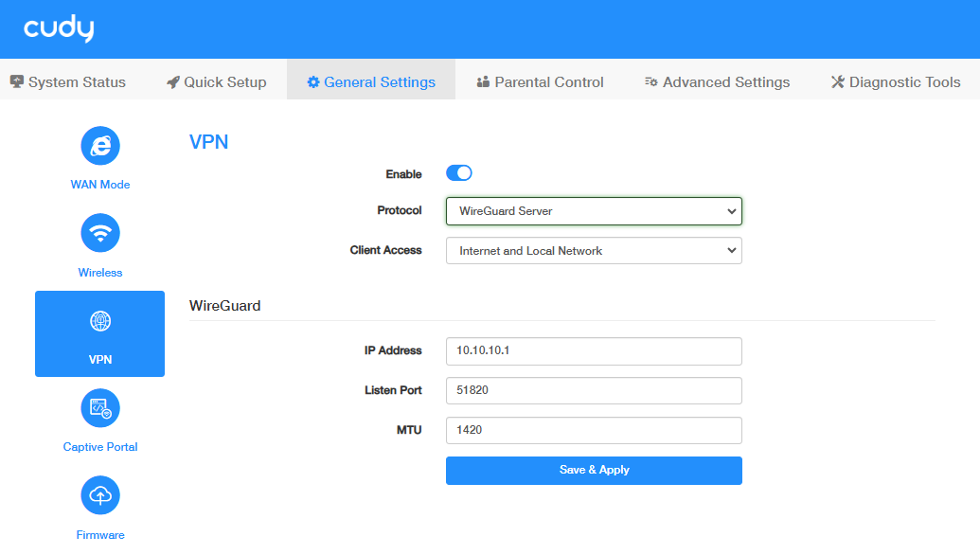Open the Diagnostic Tools tab
This screenshot has height=555, width=980.
point(896,82)
